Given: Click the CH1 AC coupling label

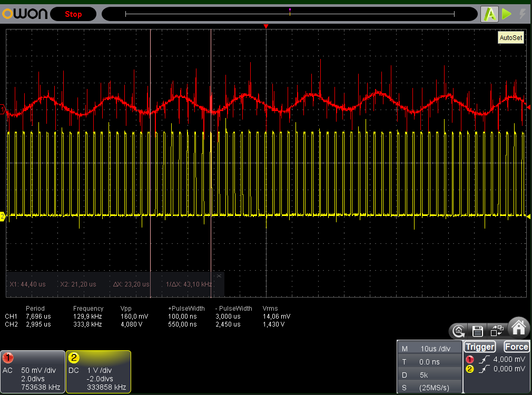Looking at the screenshot, I should (x=7, y=370).
